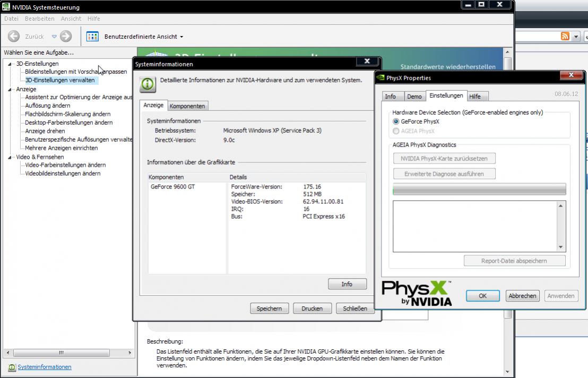Open dropdown arrow next to RSS icon
The height and width of the screenshot is (378, 588).
(x=576, y=37)
